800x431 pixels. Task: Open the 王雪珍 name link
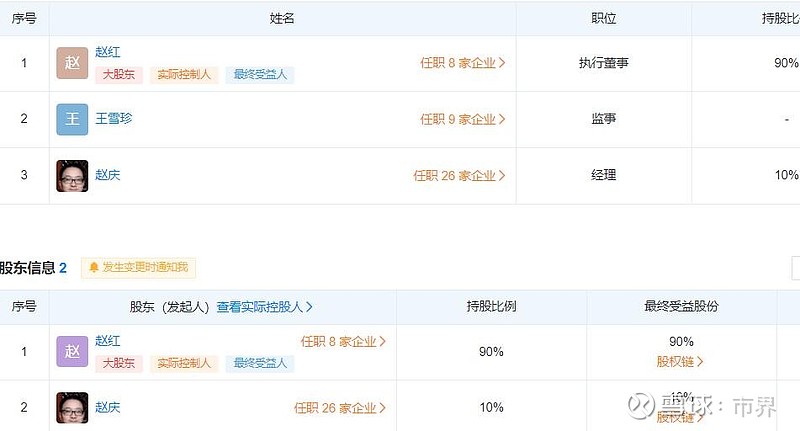[114, 118]
